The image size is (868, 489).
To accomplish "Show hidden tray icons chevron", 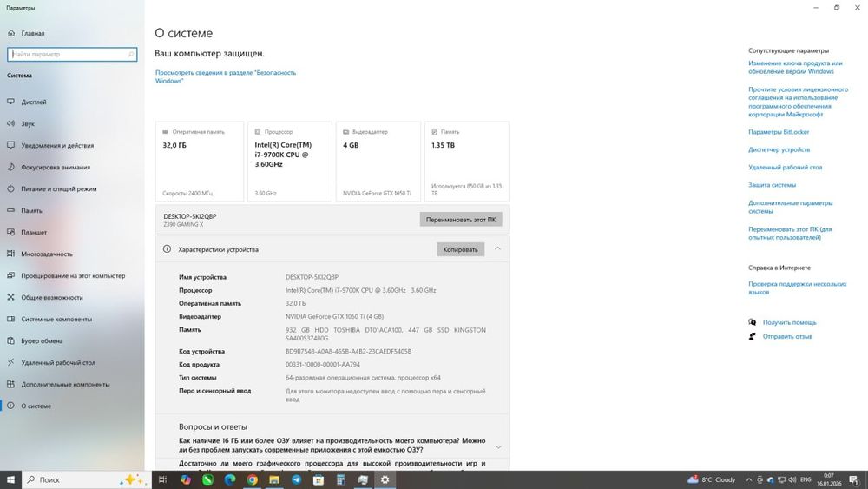I will tap(749, 479).
